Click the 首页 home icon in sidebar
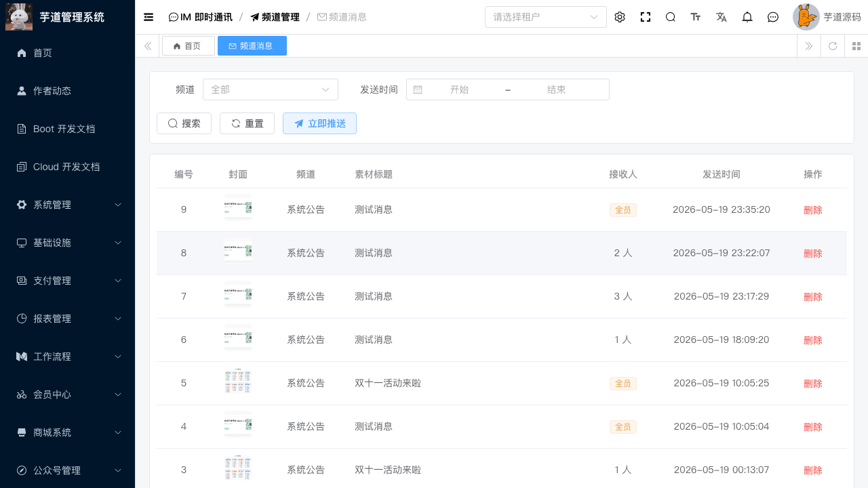The width and height of the screenshot is (868, 488). coord(22,53)
